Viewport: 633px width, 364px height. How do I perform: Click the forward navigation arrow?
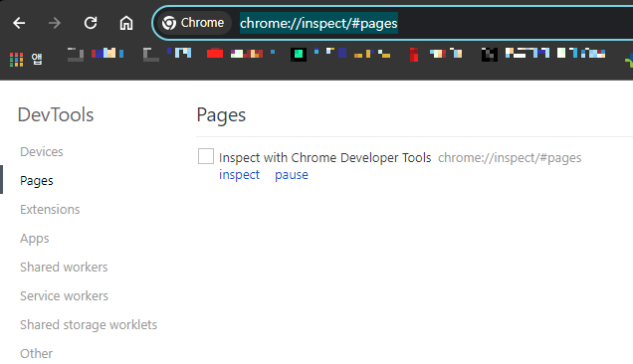(55, 23)
